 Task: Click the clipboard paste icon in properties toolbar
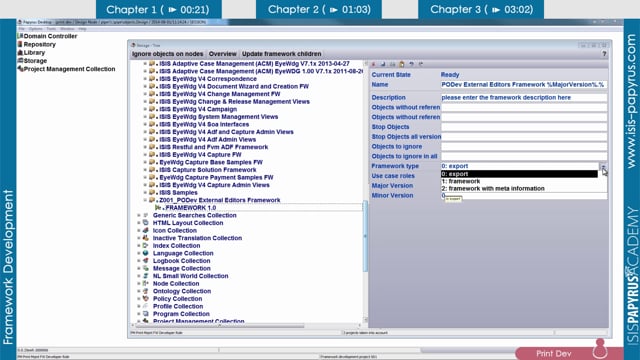click(402, 64)
